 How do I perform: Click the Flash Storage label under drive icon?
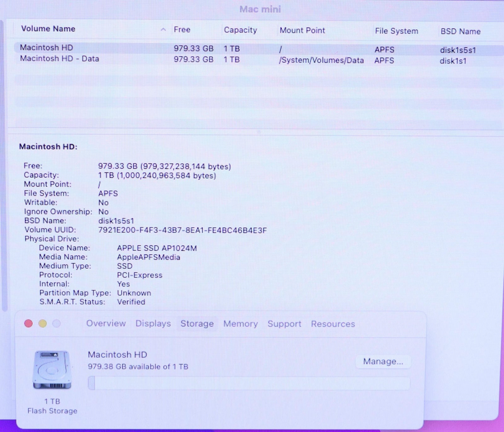click(x=52, y=411)
